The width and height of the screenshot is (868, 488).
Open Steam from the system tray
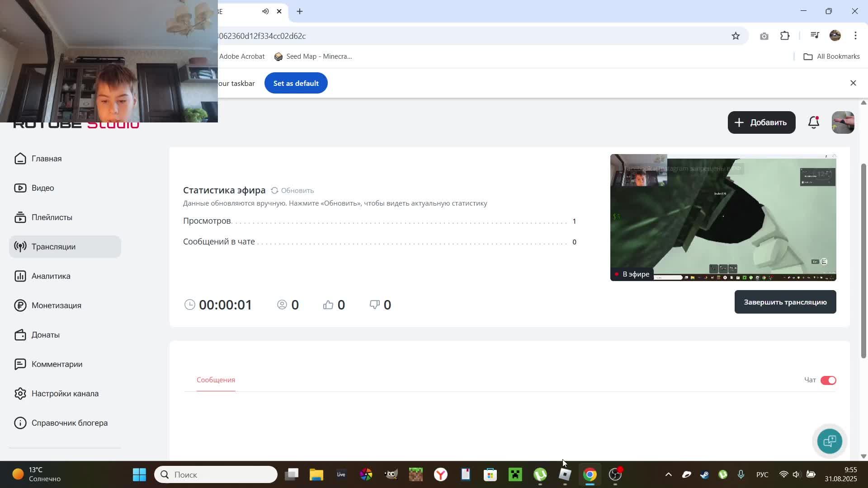coord(705,474)
